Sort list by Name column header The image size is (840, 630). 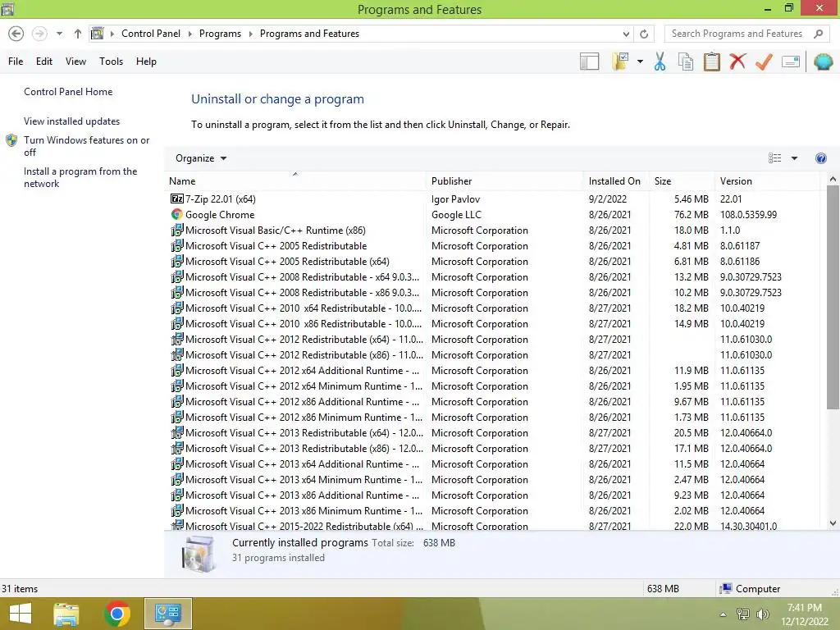(x=294, y=181)
